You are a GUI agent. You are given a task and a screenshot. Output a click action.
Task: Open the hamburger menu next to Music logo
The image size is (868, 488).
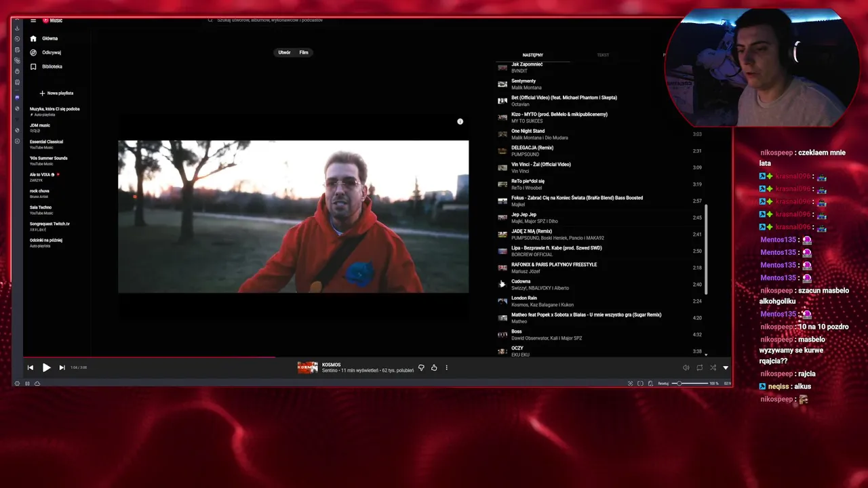coord(33,20)
